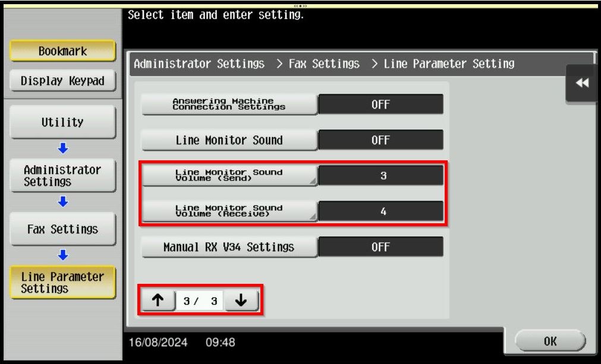This screenshot has height=364, width=601.
Task: Click the Display Keypad button
Action: pos(62,81)
